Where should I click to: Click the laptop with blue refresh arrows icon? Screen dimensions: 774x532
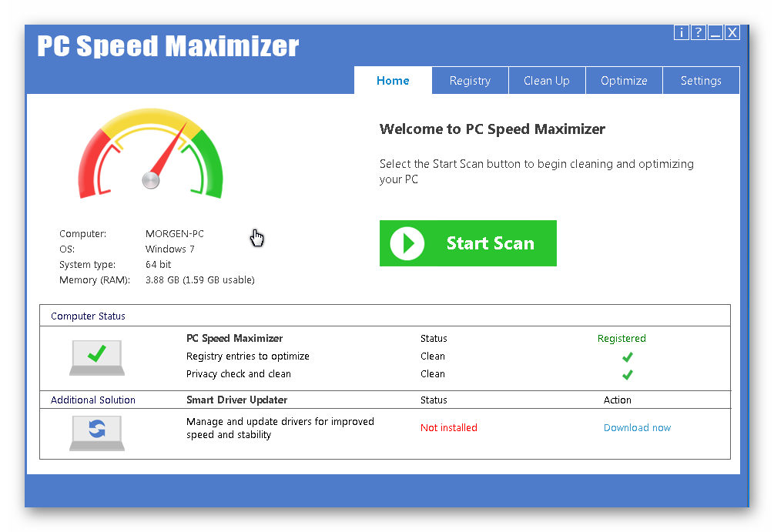click(97, 433)
